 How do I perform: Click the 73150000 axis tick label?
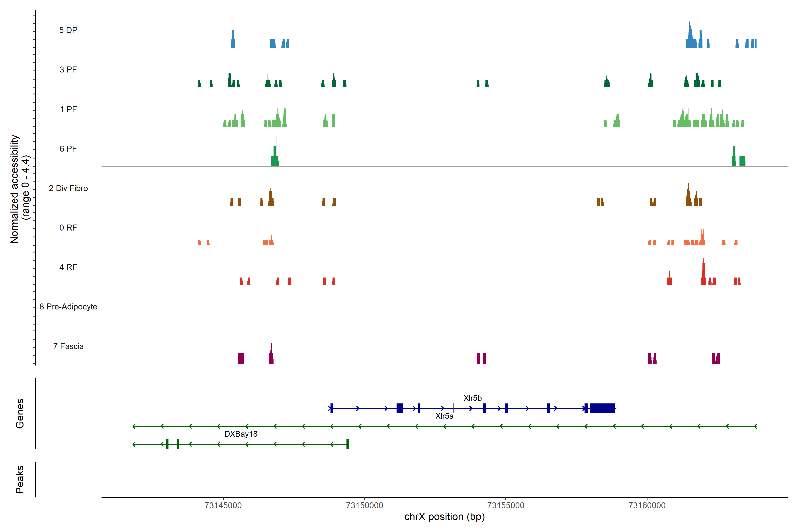click(364, 505)
